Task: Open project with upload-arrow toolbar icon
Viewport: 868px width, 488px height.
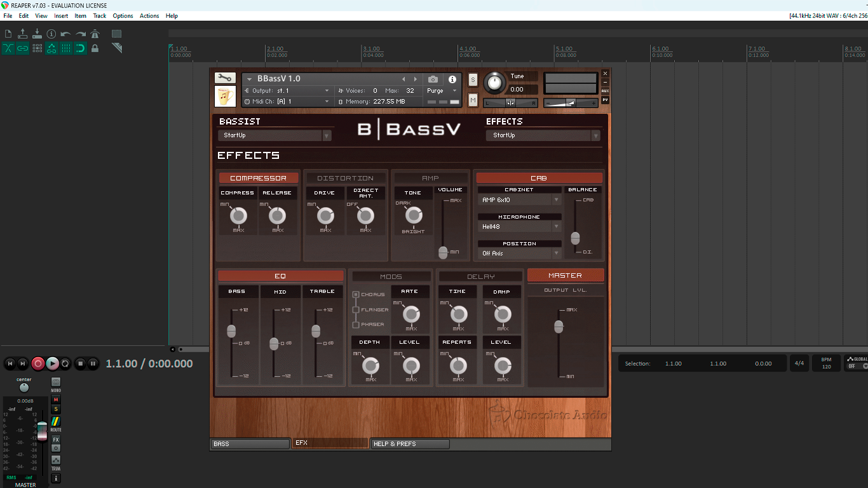Action: 23,34
